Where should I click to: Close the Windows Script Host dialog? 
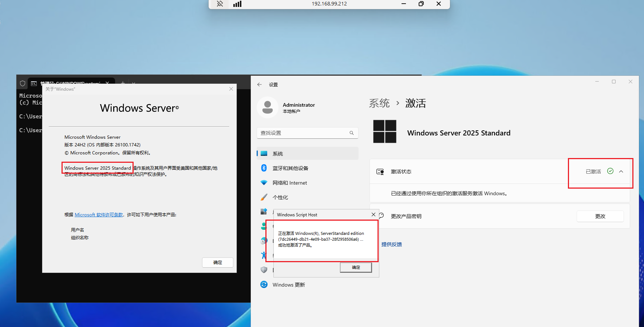click(x=373, y=214)
